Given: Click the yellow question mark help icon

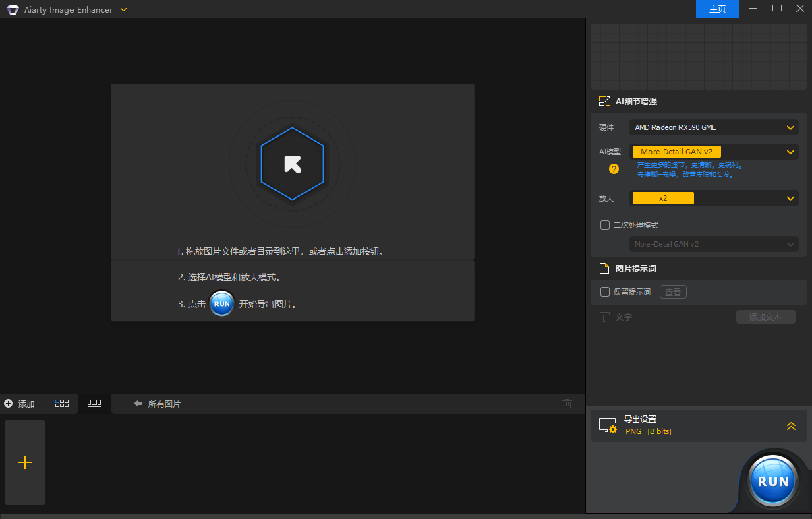Looking at the screenshot, I should pyautogui.click(x=614, y=169).
